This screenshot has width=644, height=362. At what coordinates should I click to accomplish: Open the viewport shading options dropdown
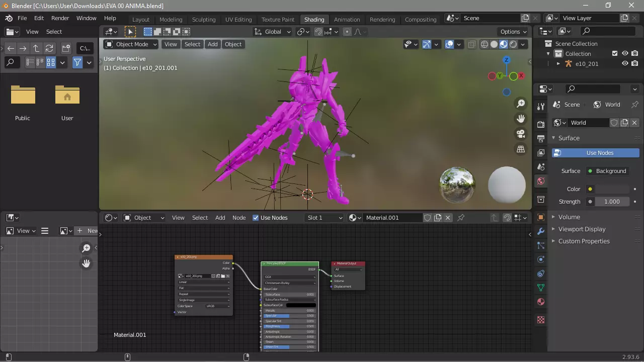pyautogui.click(x=523, y=44)
